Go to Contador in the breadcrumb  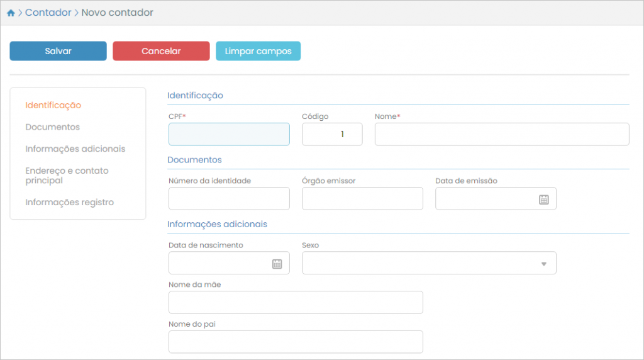coord(48,13)
